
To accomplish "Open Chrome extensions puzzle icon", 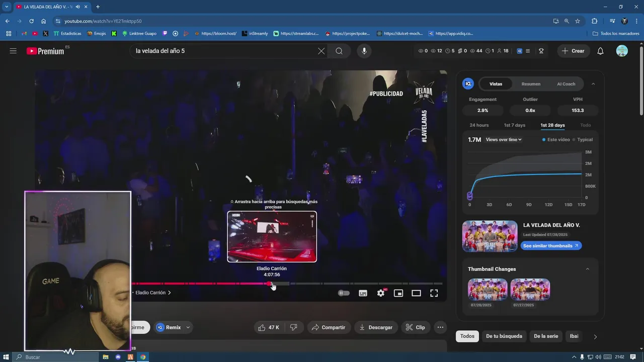I will click(594, 21).
